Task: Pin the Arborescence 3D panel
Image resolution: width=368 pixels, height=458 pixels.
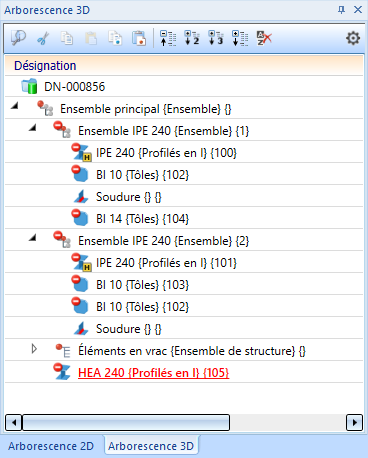Action: [341, 10]
